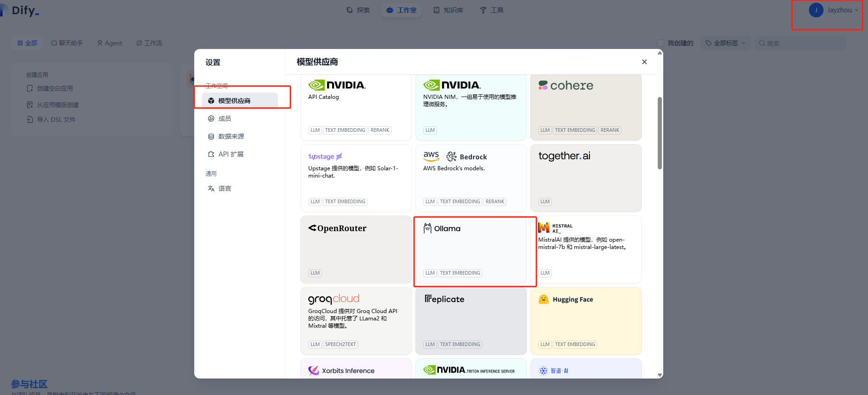The height and width of the screenshot is (395, 868).
Task: Click the "AWS Bedrock's models." description
Action: coord(454,168)
